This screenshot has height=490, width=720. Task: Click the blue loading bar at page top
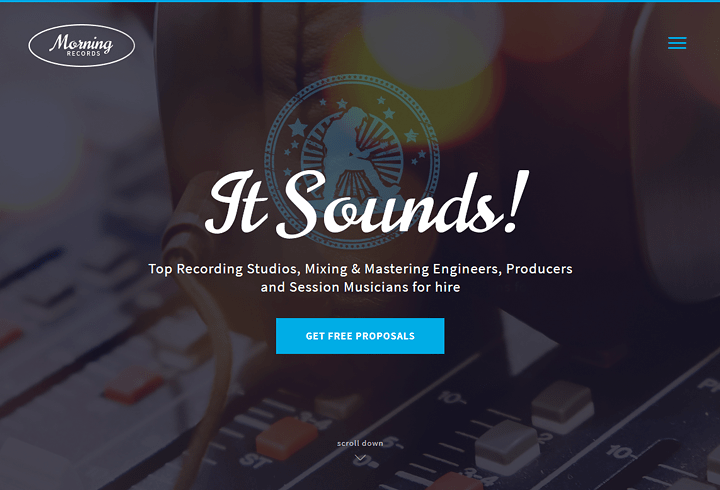[360, 1]
